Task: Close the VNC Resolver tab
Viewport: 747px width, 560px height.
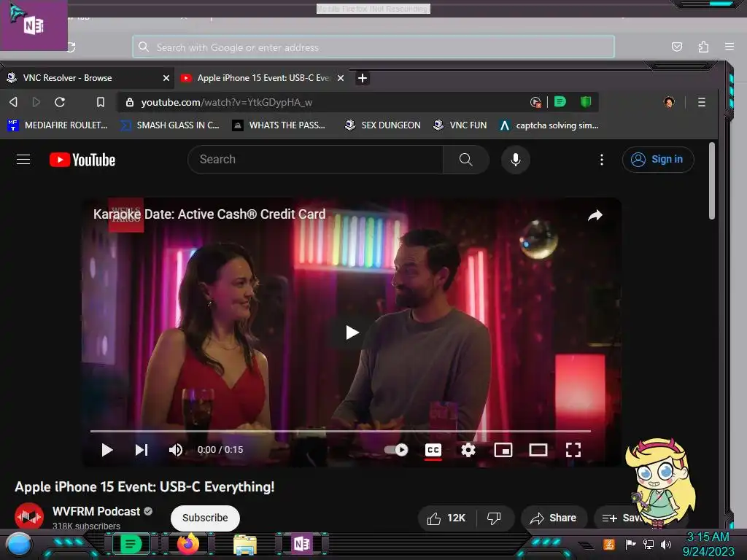Action: (x=166, y=77)
